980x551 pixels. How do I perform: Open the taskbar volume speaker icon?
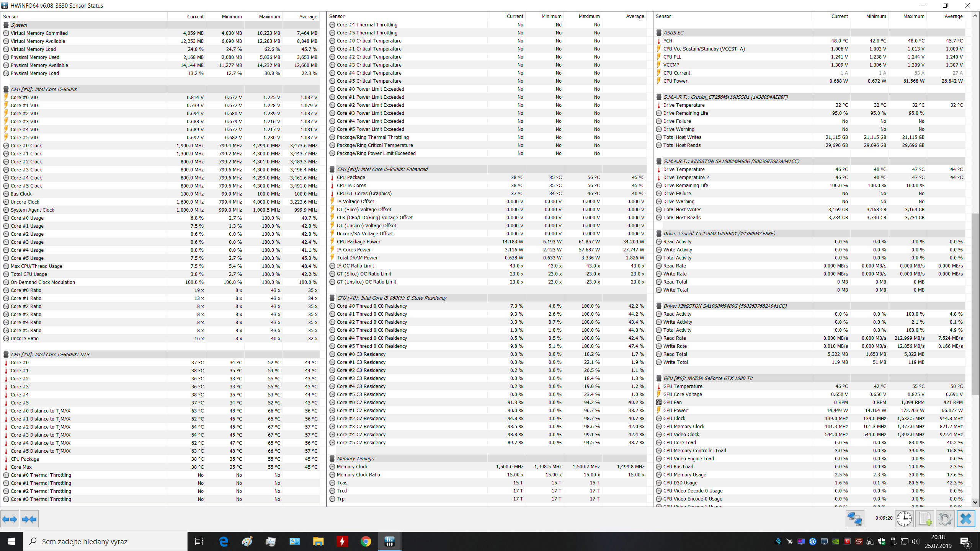915,541
